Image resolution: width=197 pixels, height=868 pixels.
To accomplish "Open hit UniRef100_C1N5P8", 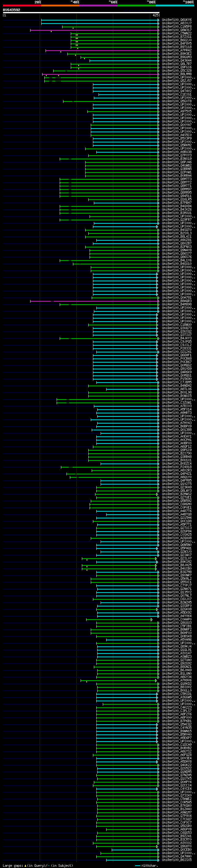I will click(x=177, y=26).
